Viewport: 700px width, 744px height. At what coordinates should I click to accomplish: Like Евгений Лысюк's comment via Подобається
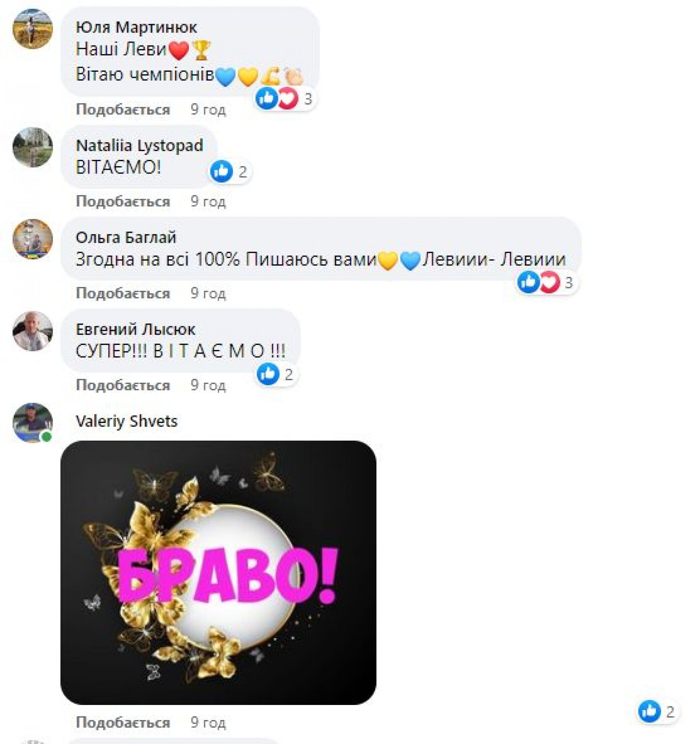(123, 385)
